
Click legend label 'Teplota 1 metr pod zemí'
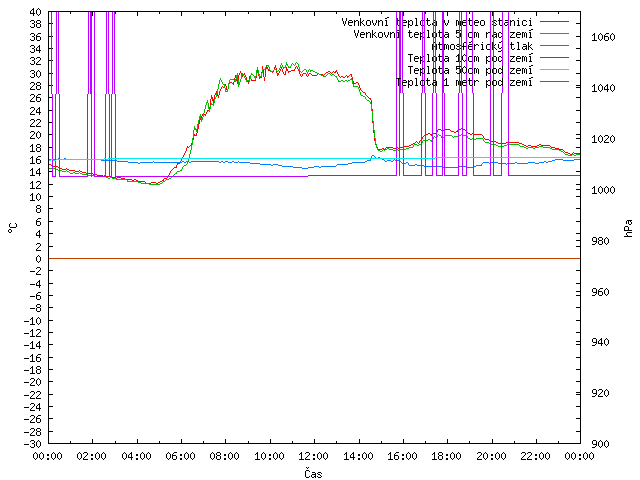[x=464, y=82]
